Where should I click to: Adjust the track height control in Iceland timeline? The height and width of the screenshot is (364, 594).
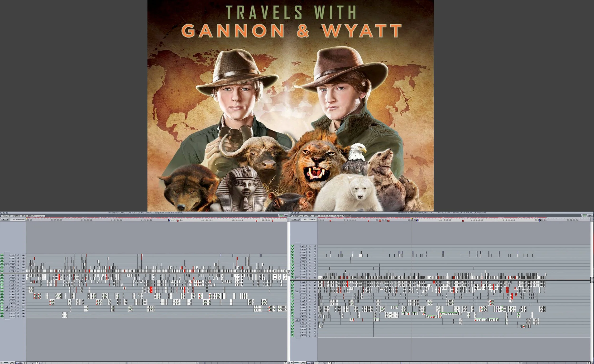point(20,363)
